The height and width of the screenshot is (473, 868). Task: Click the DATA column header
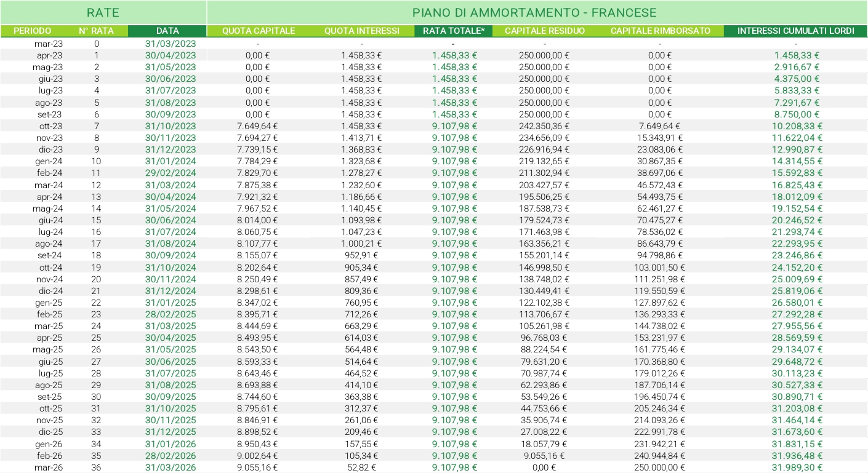click(x=167, y=31)
